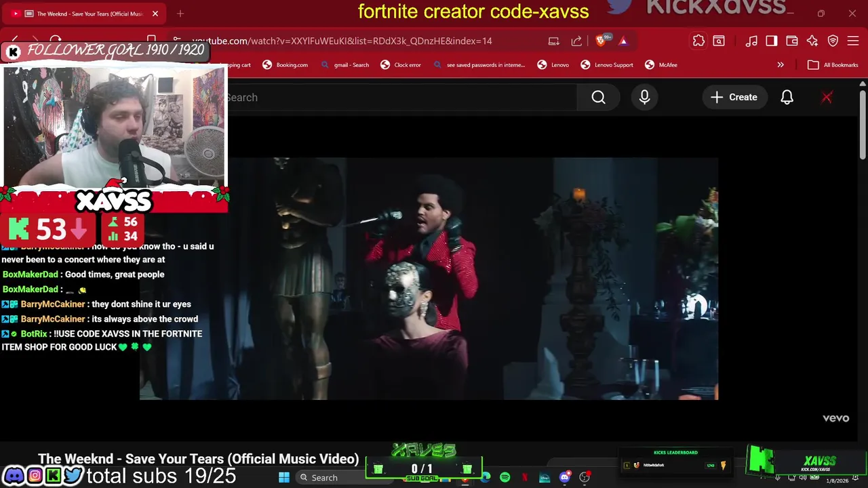
Task: Open Spotify from the taskbar
Action: click(505, 478)
